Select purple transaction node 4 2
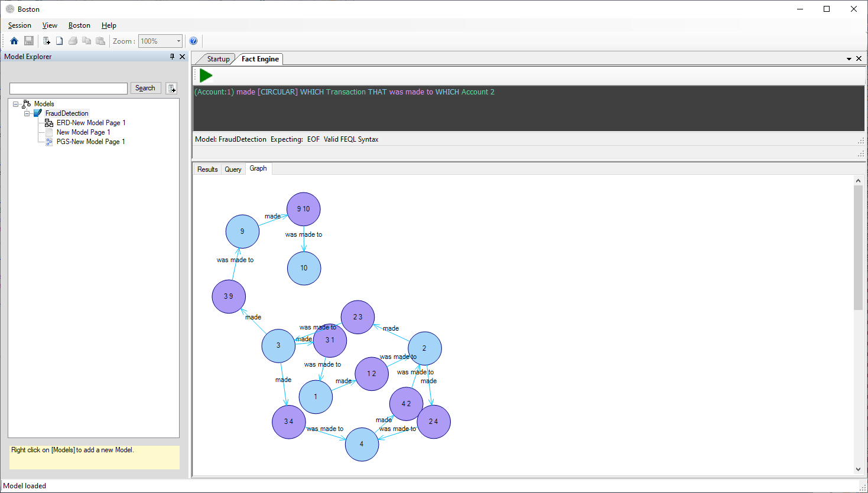This screenshot has height=493, width=868. (407, 404)
